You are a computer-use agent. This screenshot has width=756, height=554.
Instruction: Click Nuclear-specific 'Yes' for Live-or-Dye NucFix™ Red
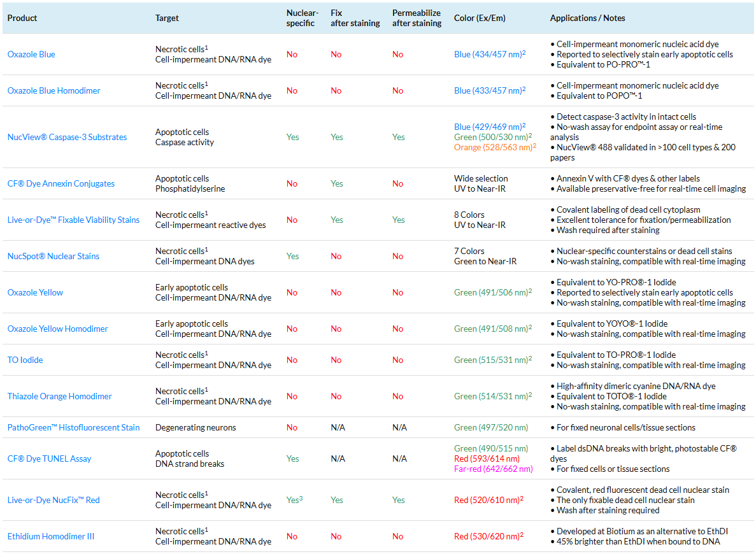(x=295, y=500)
